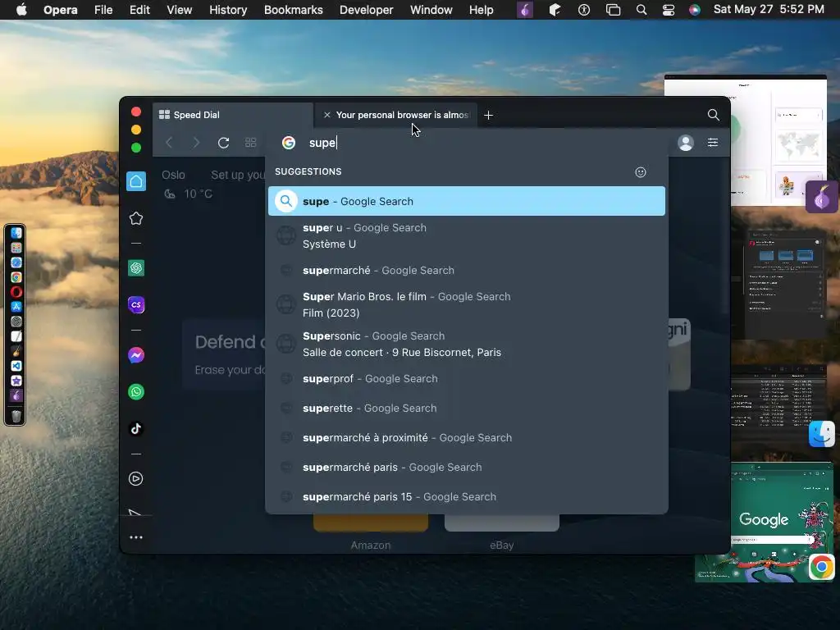Open the Bookmarks star icon in sidebar
Screen dimensions: 840x630
(136, 218)
